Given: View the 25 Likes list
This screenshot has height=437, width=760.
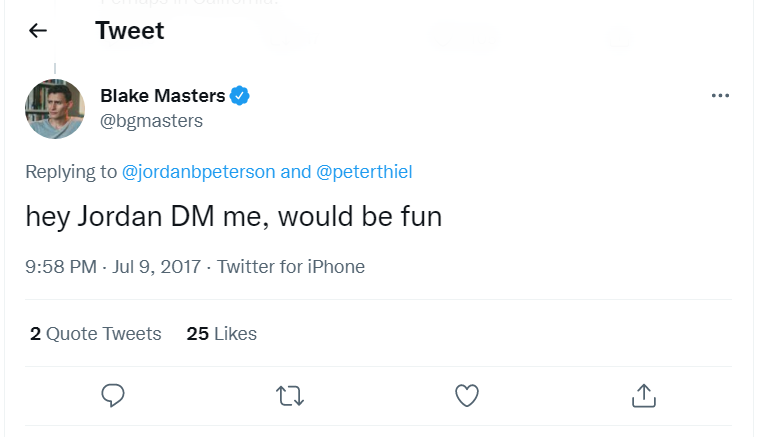Looking at the screenshot, I should click(222, 333).
